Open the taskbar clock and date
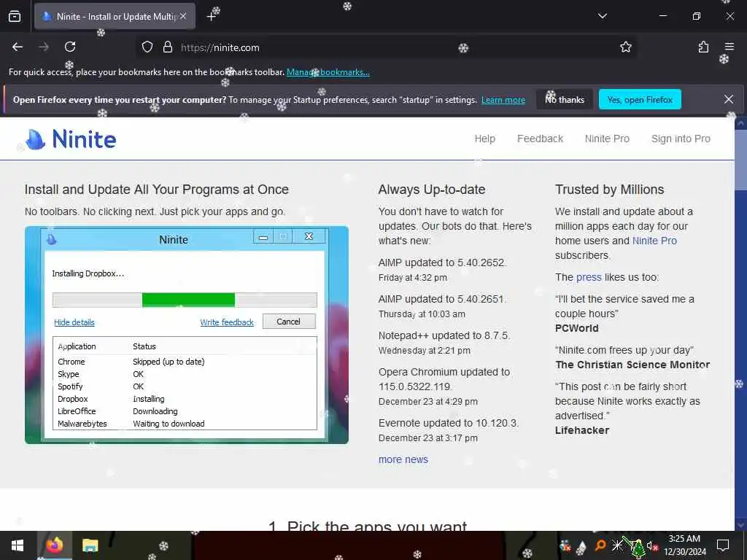Image resolution: width=747 pixels, height=560 pixels. click(684, 545)
